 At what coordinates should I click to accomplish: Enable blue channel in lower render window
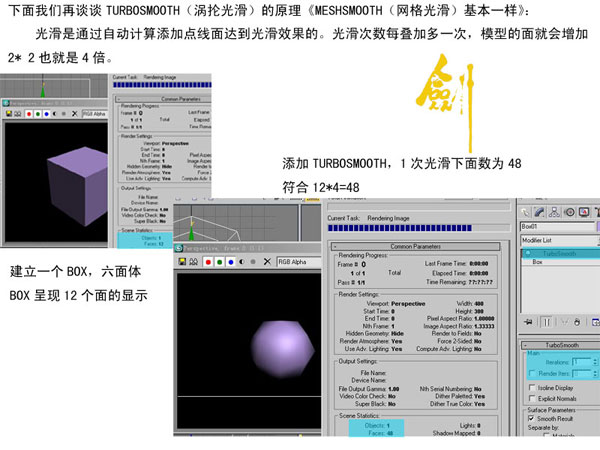click(229, 263)
